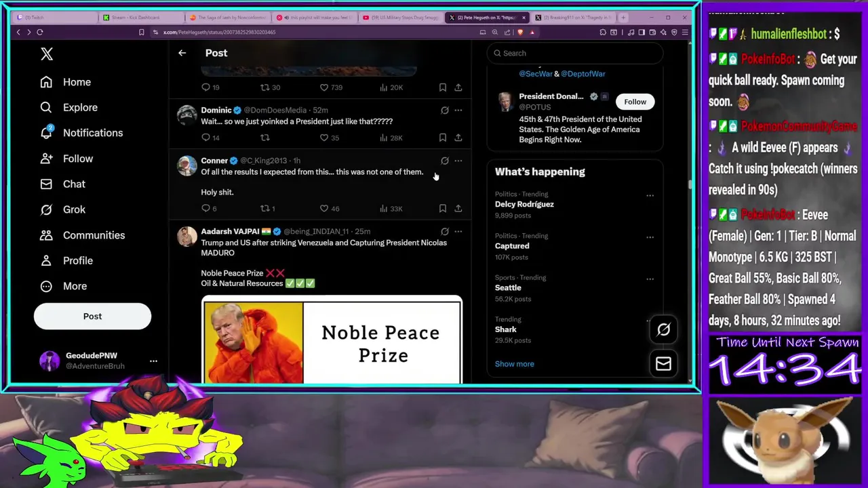The width and height of the screenshot is (868, 488).
Task: Open the @DeptofWar mention link
Action: pos(583,74)
